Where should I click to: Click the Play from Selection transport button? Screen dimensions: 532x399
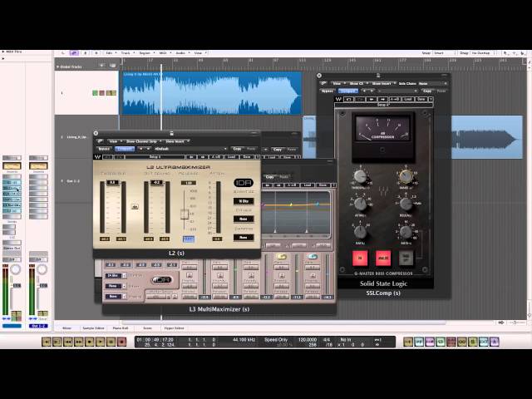coord(57,342)
